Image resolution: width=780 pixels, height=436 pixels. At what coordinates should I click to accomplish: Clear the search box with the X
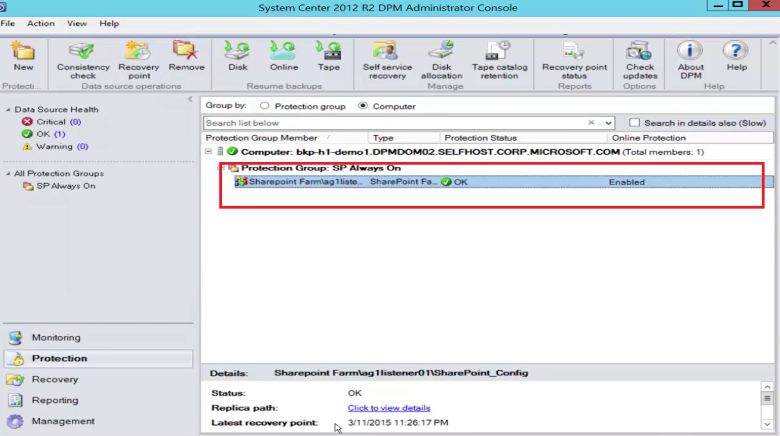coord(591,122)
